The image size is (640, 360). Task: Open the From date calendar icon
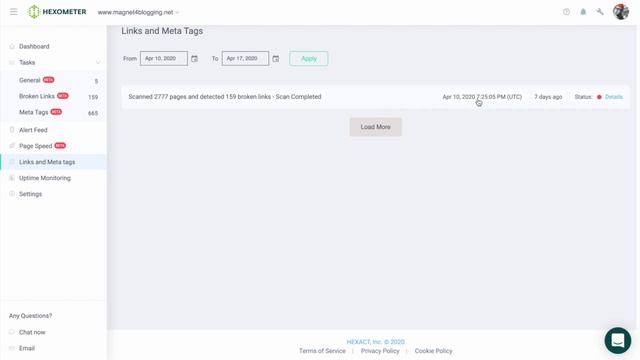pyautogui.click(x=194, y=59)
